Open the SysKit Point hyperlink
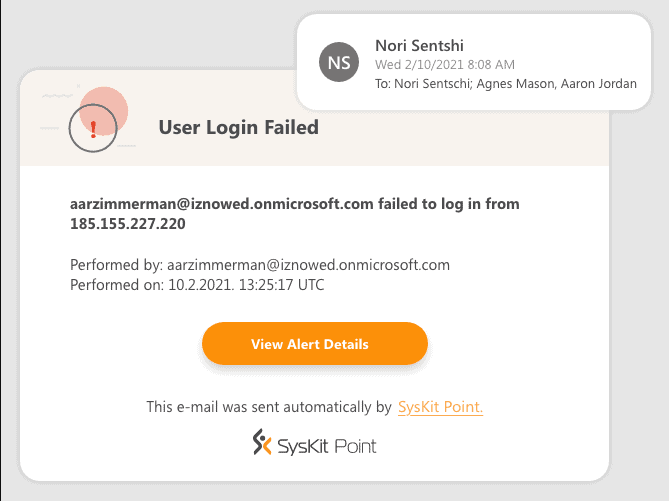This screenshot has height=501, width=669. (440, 407)
